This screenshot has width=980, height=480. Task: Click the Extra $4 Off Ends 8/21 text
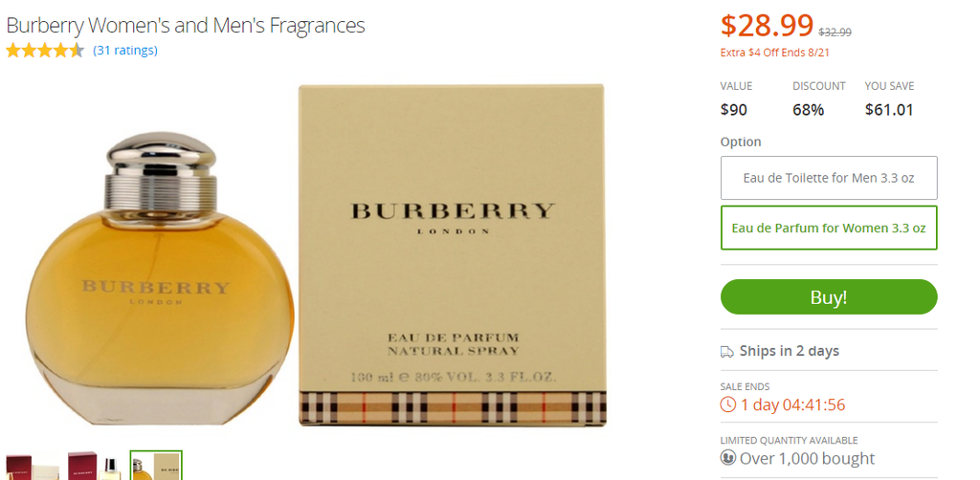775,53
